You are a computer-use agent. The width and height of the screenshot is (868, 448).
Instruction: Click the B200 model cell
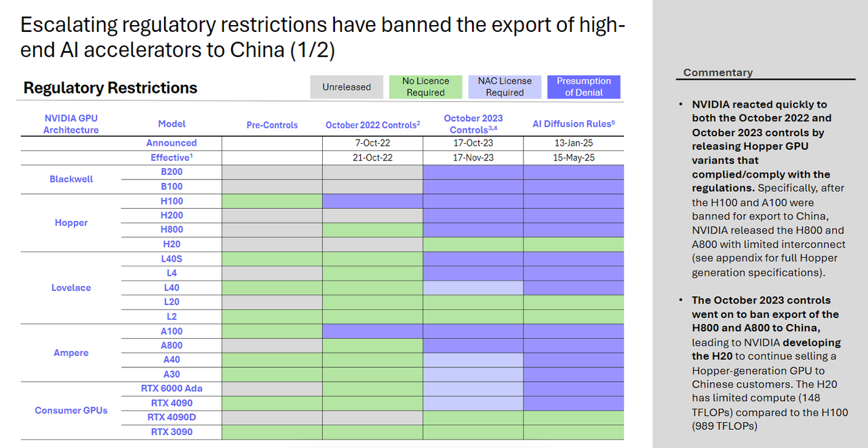172,171
